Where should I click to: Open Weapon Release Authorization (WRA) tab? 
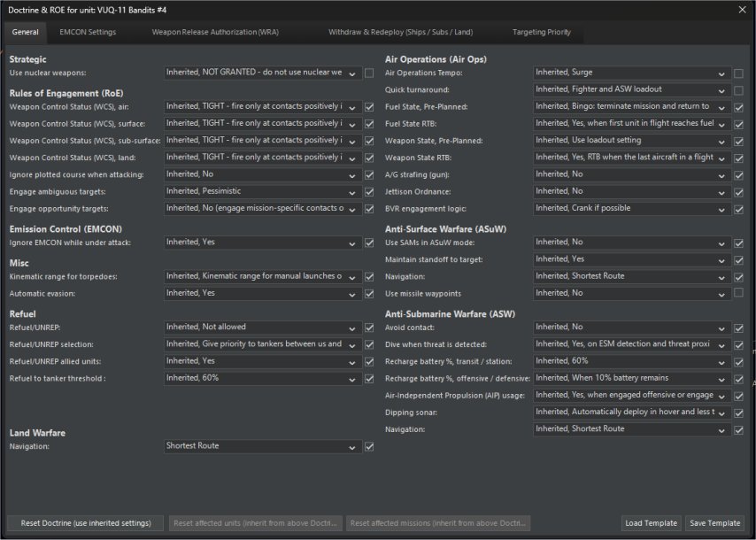pos(215,32)
